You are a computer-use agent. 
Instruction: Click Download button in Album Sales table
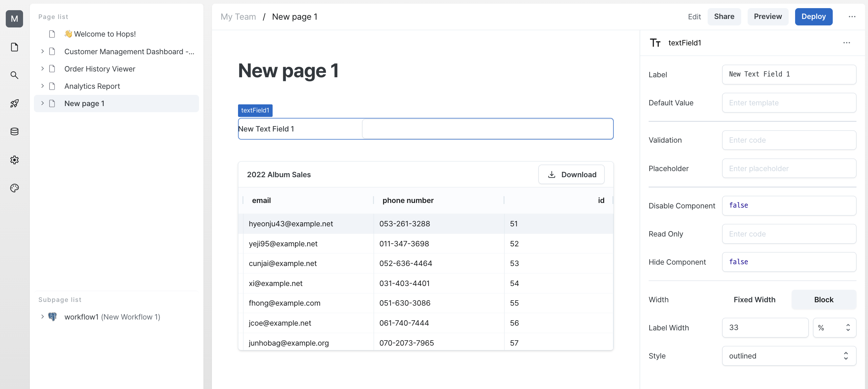pyautogui.click(x=571, y=175)
